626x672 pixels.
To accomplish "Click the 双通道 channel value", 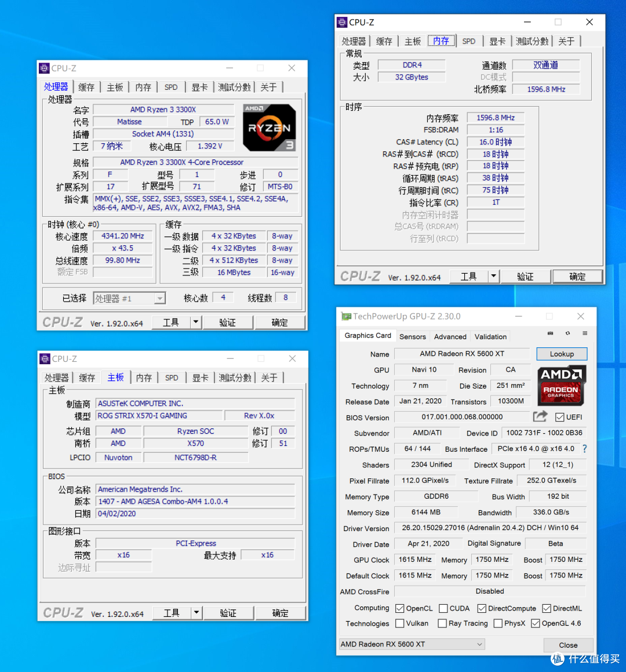I will [546, 65].
